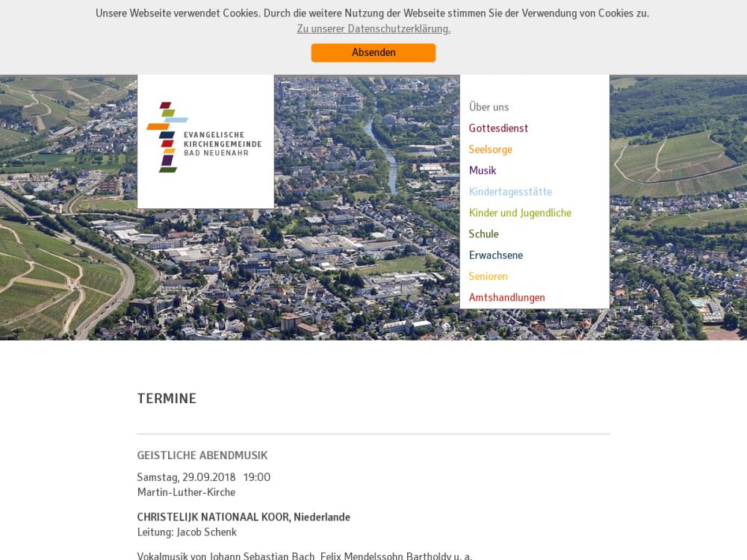This screenshot has height=560, width=747.
Task: Click the Leitung: Jacob Schenk line
Action: coord(187,532)
